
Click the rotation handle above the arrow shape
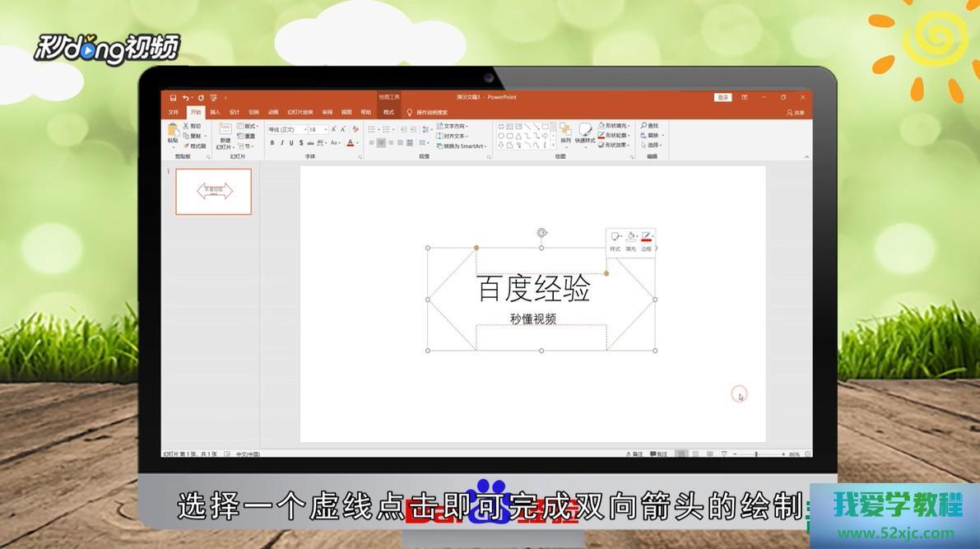point(541,233)
